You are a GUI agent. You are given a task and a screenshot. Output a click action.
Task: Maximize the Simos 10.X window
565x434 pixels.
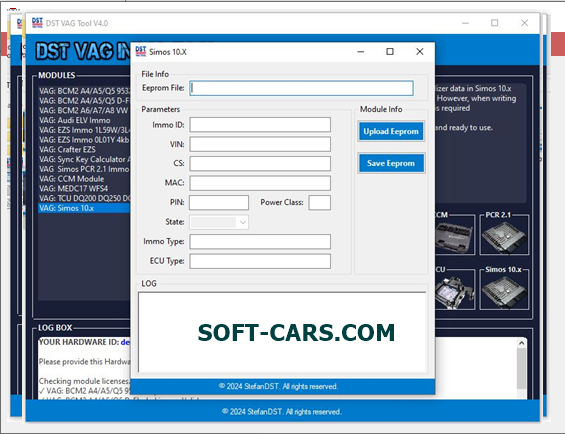(390, 52)
